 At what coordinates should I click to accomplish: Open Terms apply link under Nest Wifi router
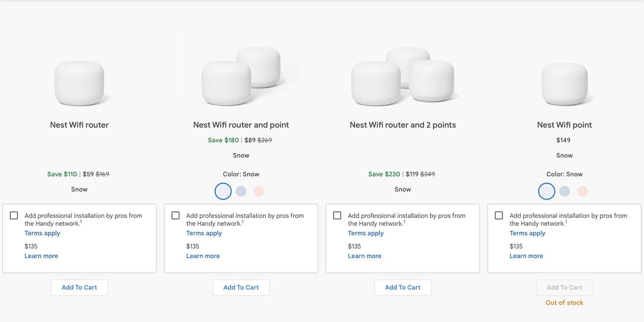pyautogui.click(x=42, y=233)
